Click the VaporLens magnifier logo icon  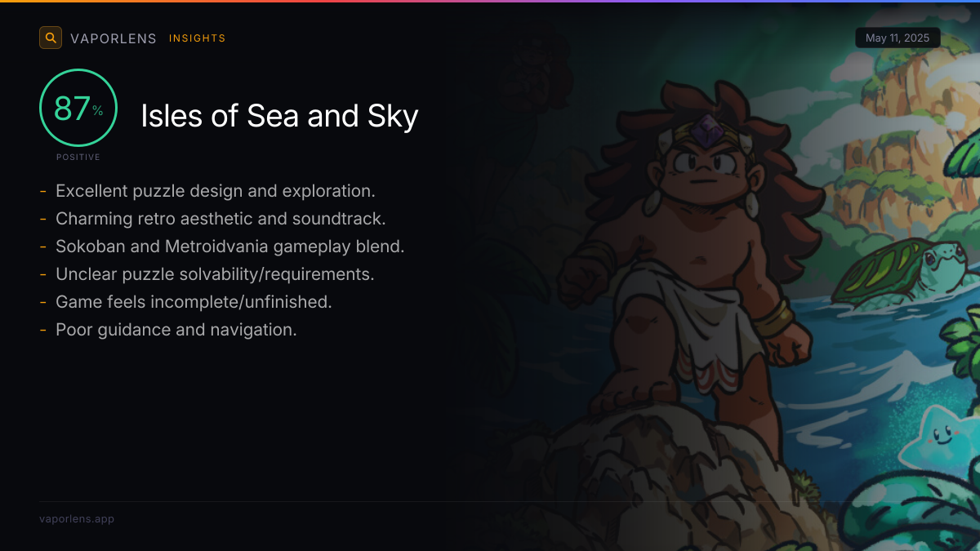(x=51, y=38)
